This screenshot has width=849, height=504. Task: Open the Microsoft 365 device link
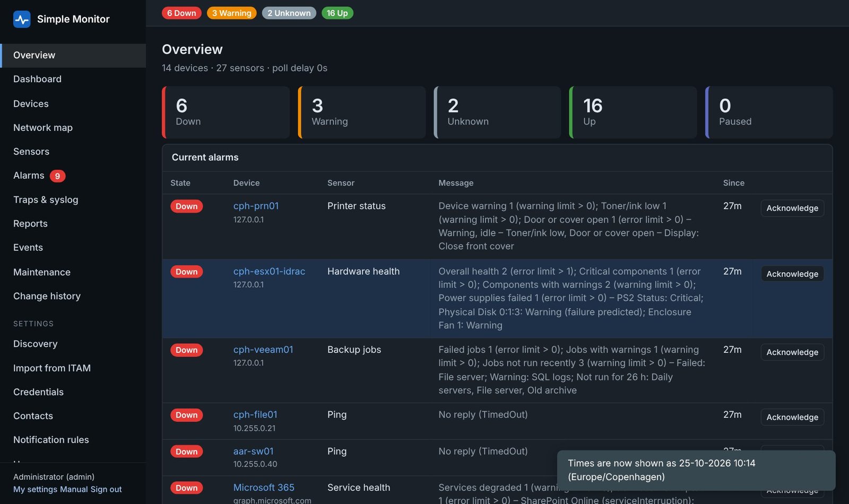(x=264, y=487)
